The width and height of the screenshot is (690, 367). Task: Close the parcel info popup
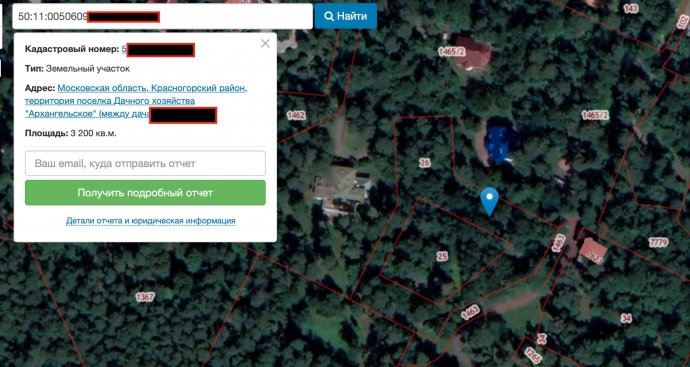pyautogui.click(x=265, y=43)
